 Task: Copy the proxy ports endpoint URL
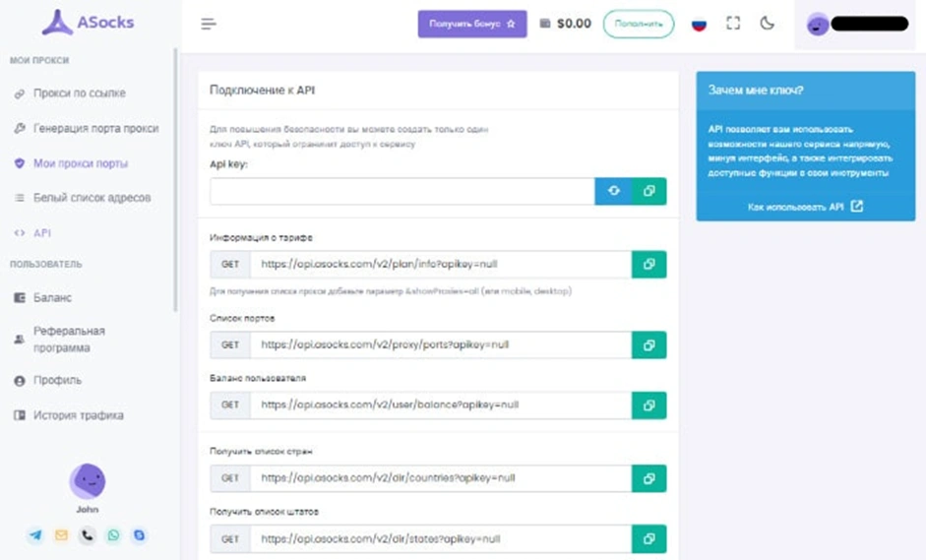click(x=648, y=344)
